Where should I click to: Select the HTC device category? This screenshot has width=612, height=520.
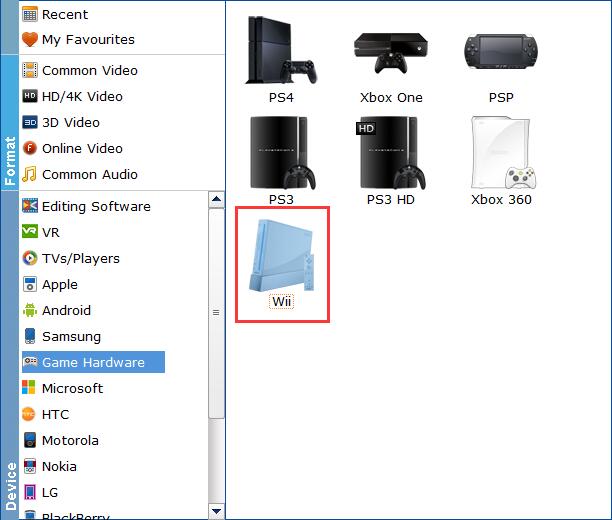[x=55, y=414]
